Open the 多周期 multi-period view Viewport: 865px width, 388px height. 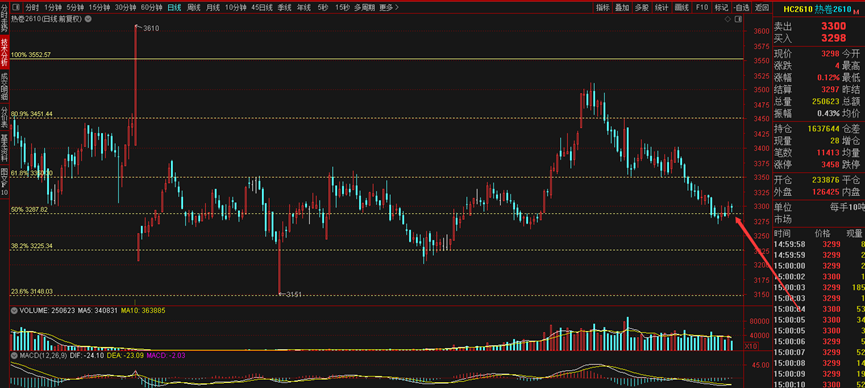tap(365, 8)
